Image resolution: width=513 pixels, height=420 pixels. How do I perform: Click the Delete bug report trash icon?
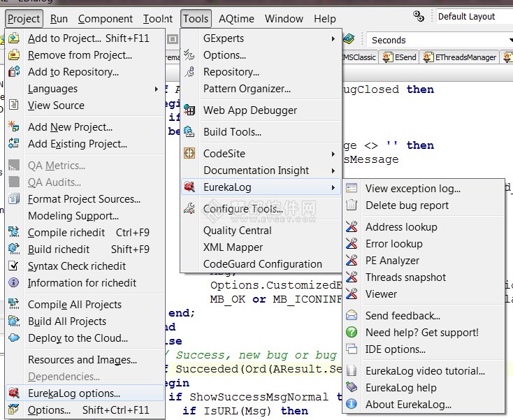tap(352, 205)
